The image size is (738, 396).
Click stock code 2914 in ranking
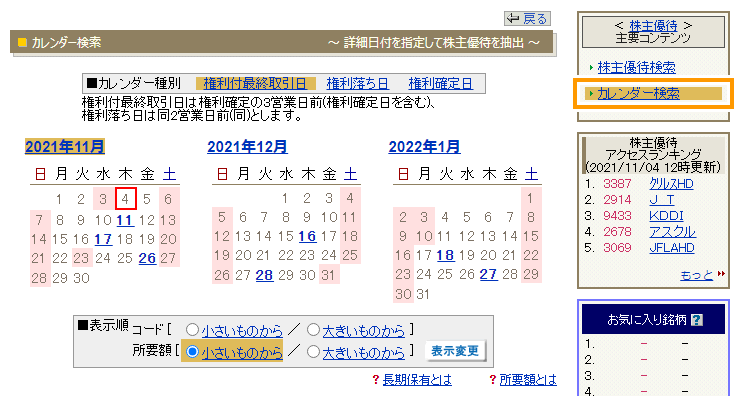pos(617,200)
